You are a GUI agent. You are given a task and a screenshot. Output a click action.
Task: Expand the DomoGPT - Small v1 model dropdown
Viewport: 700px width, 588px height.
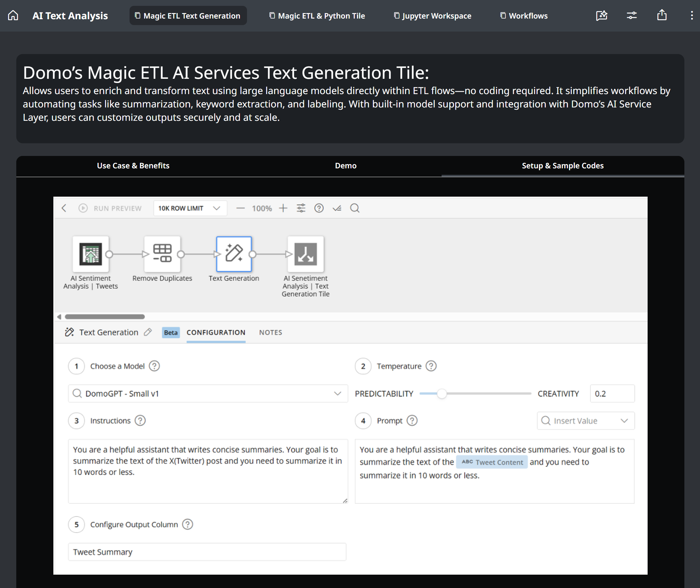pos(208,394)
